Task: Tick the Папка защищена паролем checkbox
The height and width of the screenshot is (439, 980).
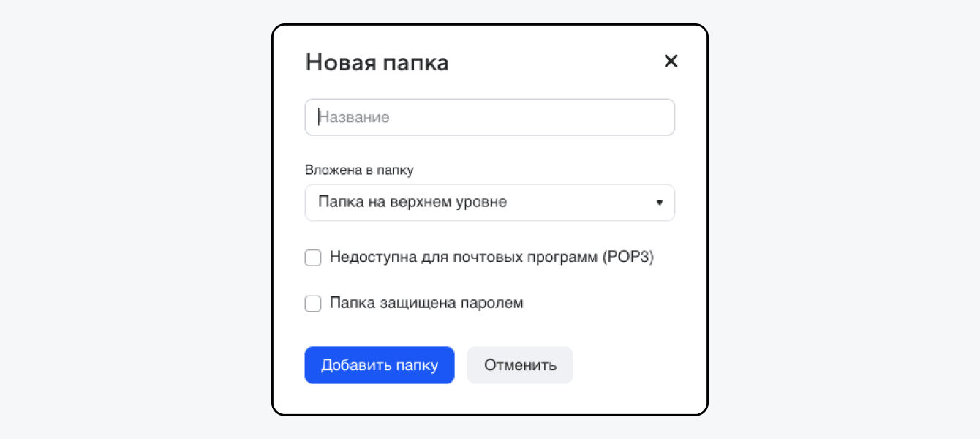Action: 313,304
